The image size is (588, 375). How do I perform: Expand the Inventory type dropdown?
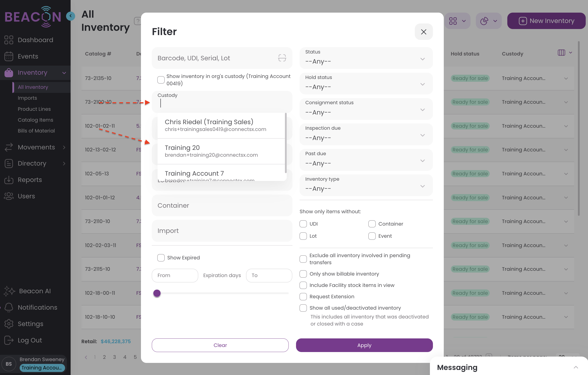click(x=366, y=185)
